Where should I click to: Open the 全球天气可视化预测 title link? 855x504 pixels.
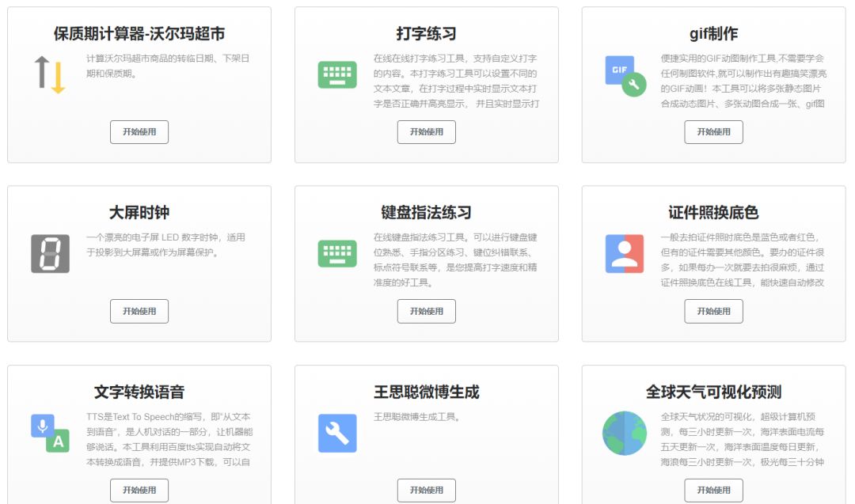[x=713, y=392]
